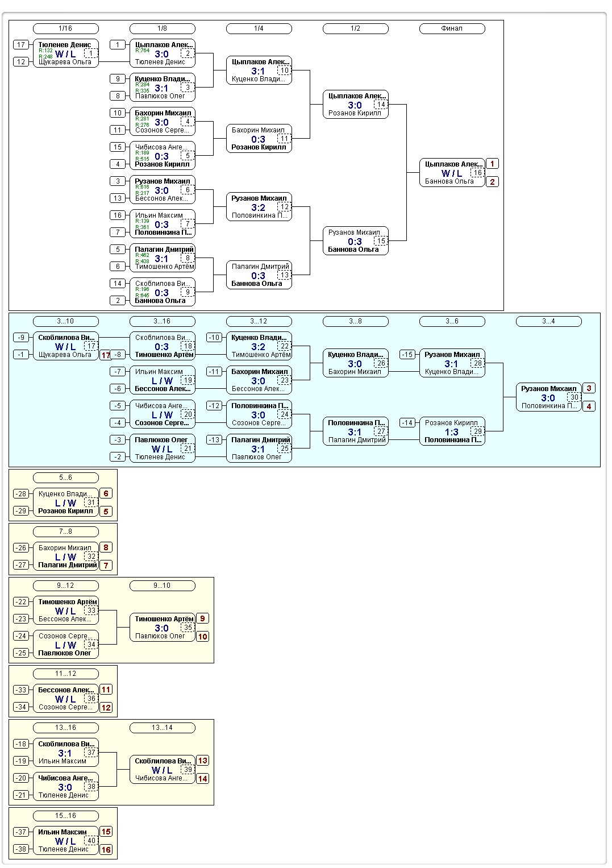Image resolution: width=612 pixels, height=868 pixels.
Task: Click first place badge next to Цыплаков
Action: pos(492,164)
